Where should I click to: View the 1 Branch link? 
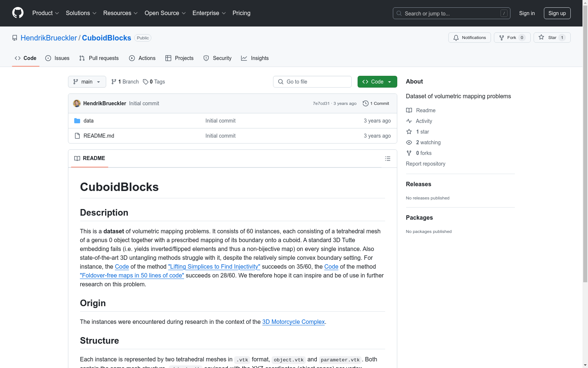click(125, 82)
